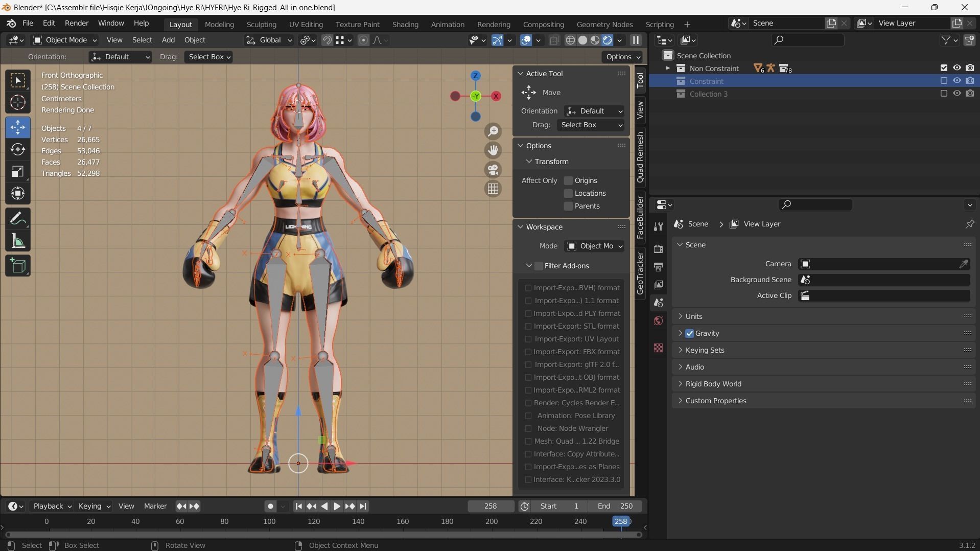Select the Add Cube tool
The image size is (980, 551).
(18, 266)
